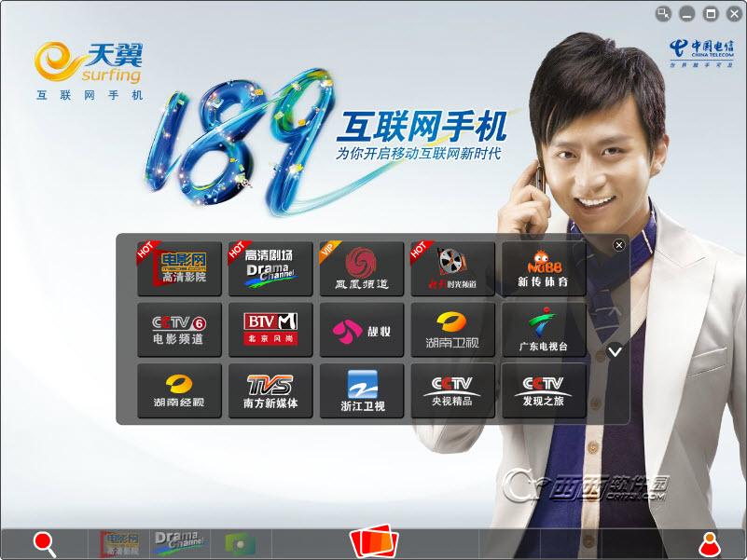Maximize the player window
Viewport: 747px width, 560px height.
711,14
